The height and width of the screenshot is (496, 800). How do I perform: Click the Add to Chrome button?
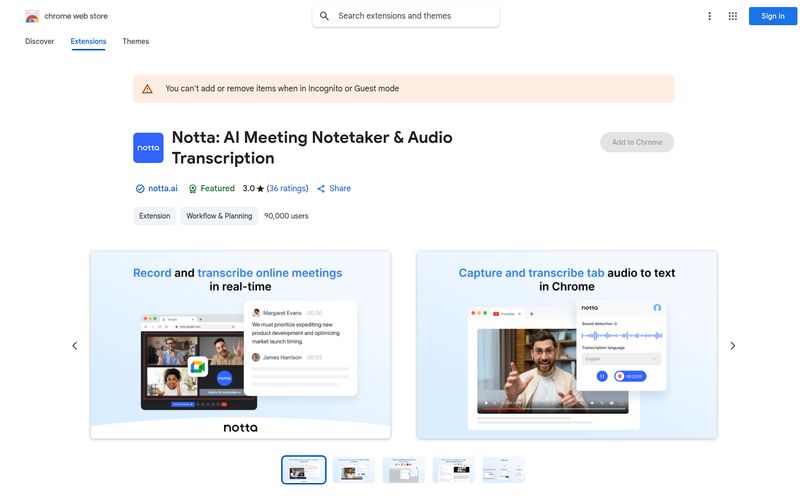637,142
